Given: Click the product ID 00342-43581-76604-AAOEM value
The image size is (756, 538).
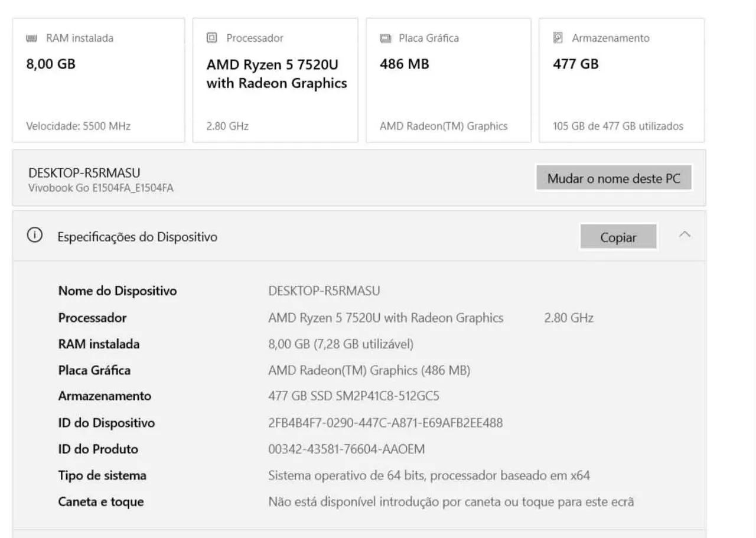Looking at the screenshot, I should coord(346,449).
